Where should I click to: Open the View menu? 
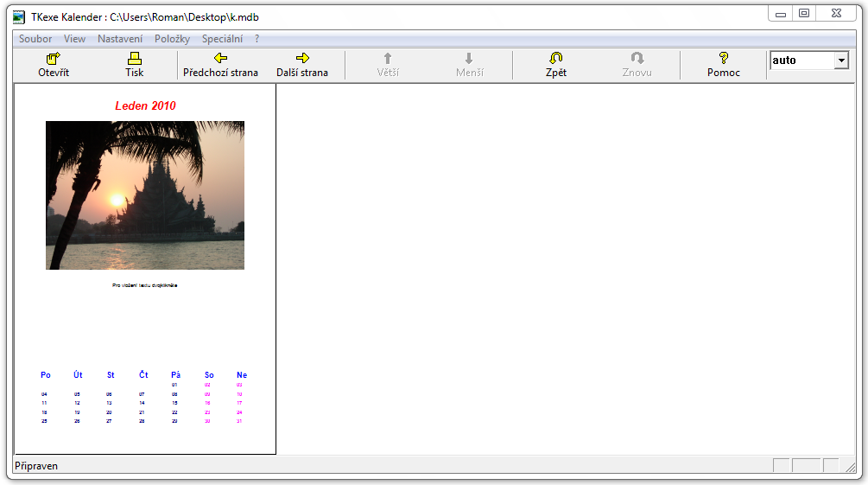coord(74,39)
